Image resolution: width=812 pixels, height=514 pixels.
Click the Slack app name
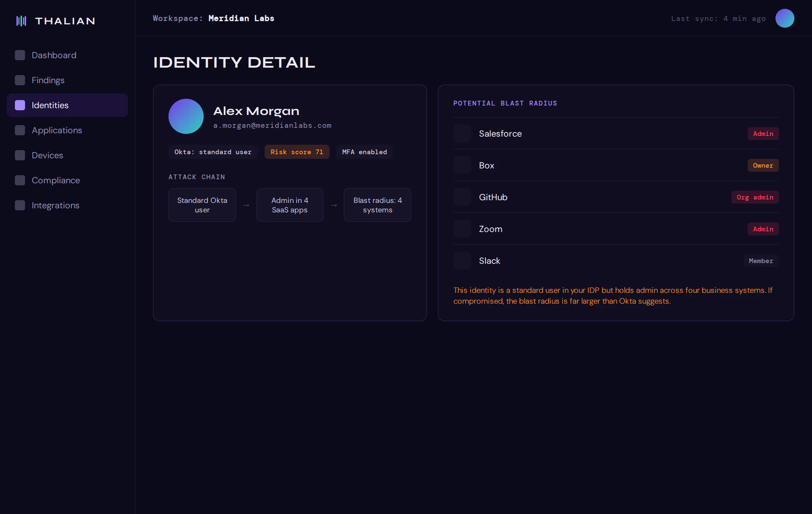coord(489,261)
